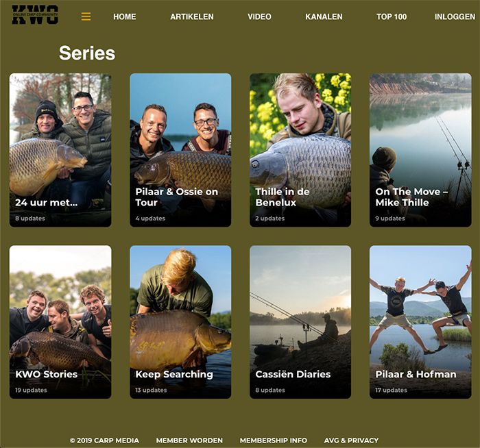This screenshot has height=448, width=480.
Task: Click the © 2019 CARP MEDIA footer text
Action: click(104, 440)
